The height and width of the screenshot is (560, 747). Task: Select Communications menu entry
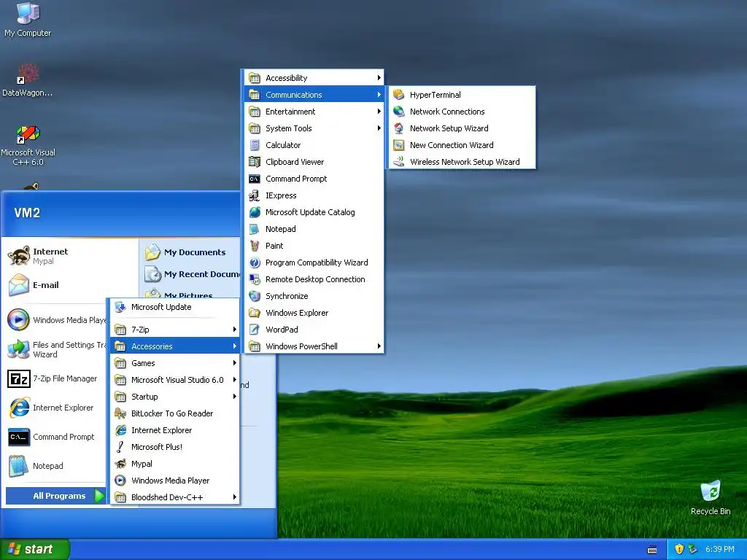[x=314, y=95]
